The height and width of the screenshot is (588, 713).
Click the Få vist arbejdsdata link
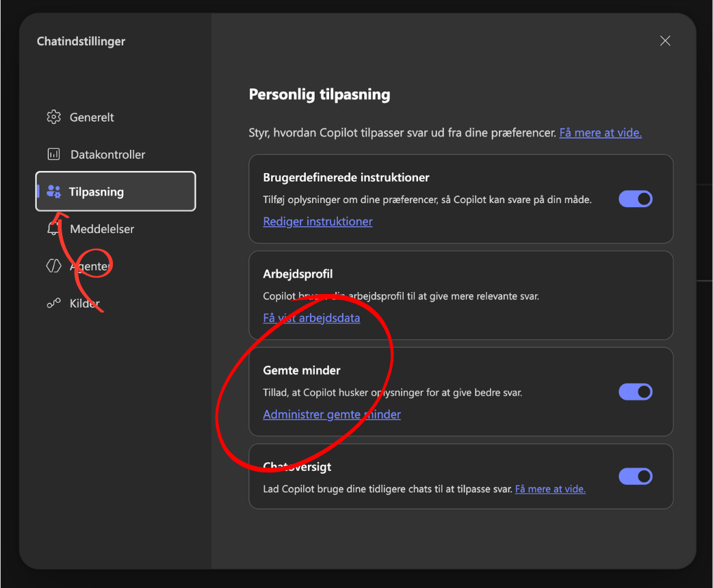pos(311,318)
